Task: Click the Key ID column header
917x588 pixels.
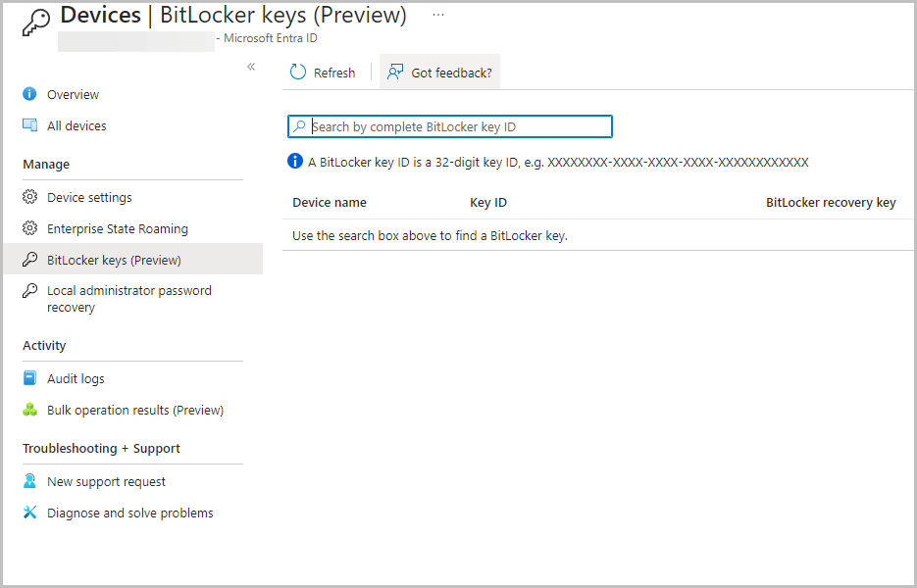Action: tap(488, 202)
